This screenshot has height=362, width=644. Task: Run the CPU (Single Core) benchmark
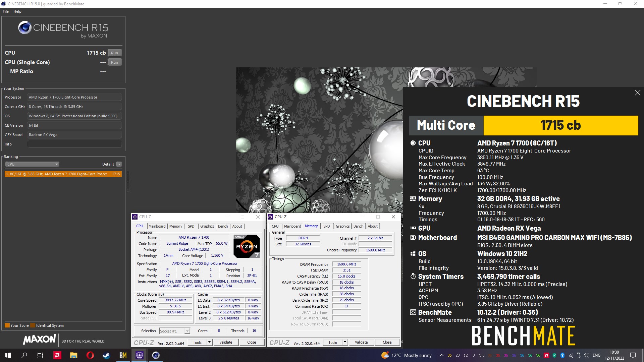tap(115, 62)
